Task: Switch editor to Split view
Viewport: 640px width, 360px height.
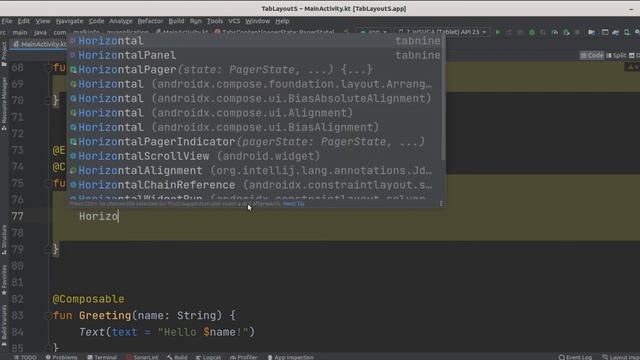Action: (616, 55)
